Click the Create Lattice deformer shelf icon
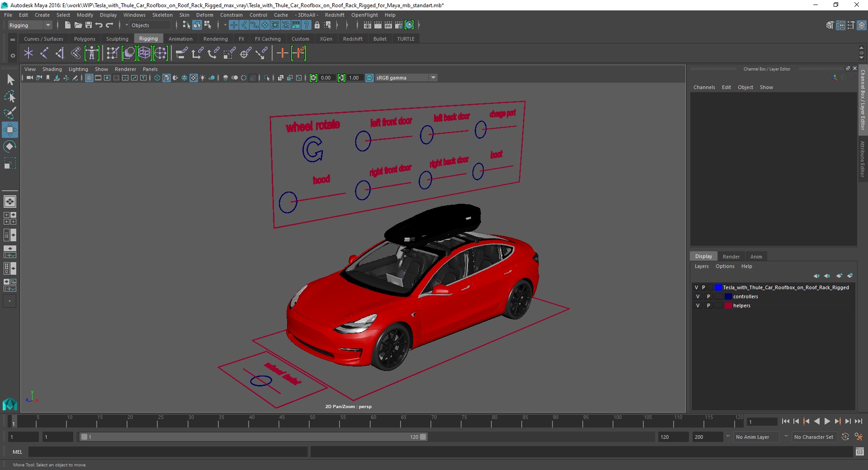Image resolution: width=868 pixels, height=470 pixels. pyautogui.click(x=145, y=53)
